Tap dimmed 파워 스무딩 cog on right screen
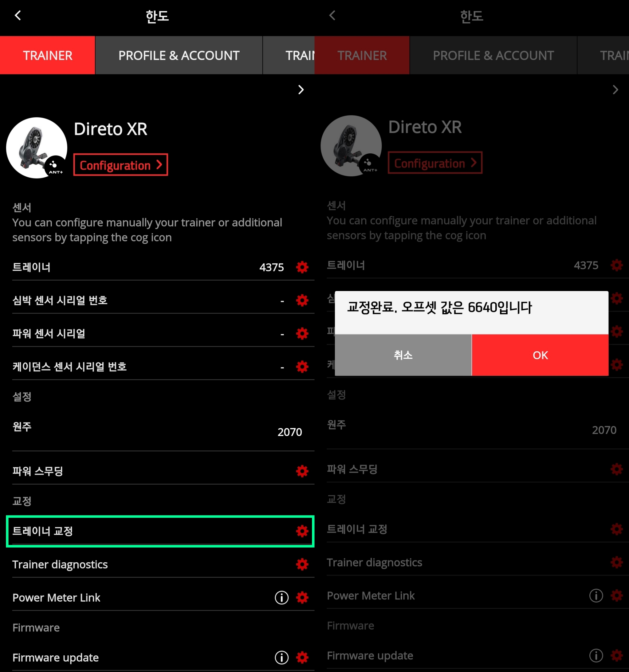 tap(616, 469)
